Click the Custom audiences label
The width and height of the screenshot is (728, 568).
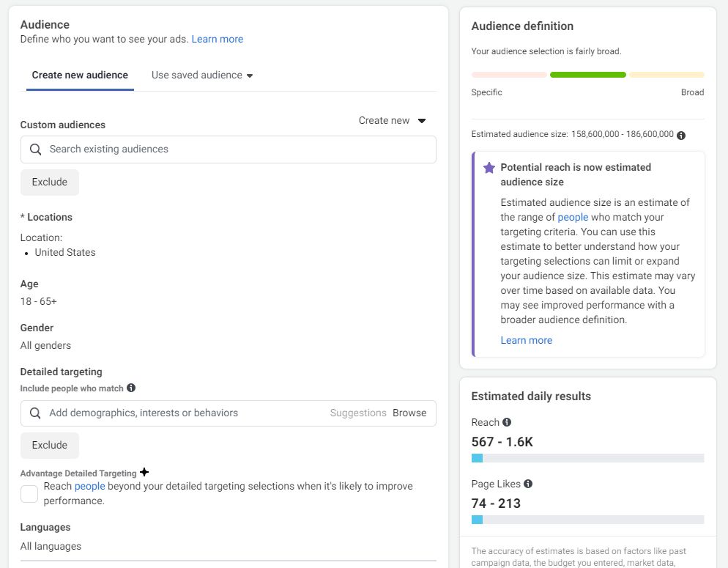(x=63, y=125)
